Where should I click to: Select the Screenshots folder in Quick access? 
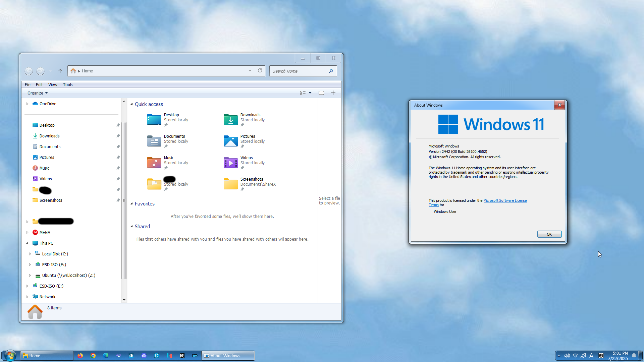click(250, 184)
